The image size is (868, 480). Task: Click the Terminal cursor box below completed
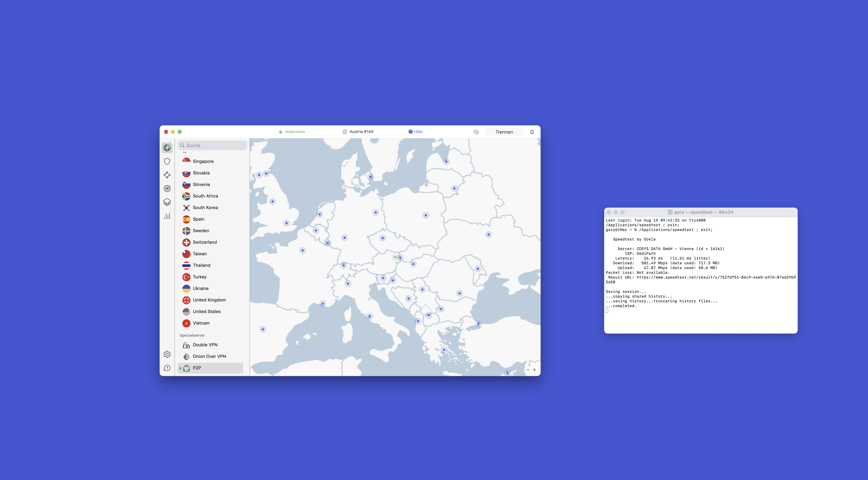click(x=607, y=311)
